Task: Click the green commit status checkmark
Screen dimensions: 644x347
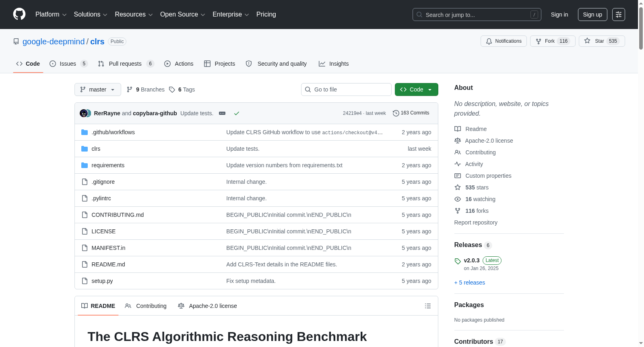Action: [237, 113]
